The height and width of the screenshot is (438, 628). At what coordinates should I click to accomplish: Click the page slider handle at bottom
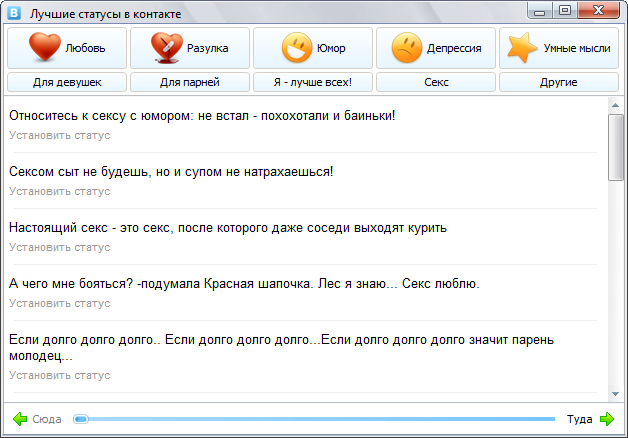tap(81, 419)
